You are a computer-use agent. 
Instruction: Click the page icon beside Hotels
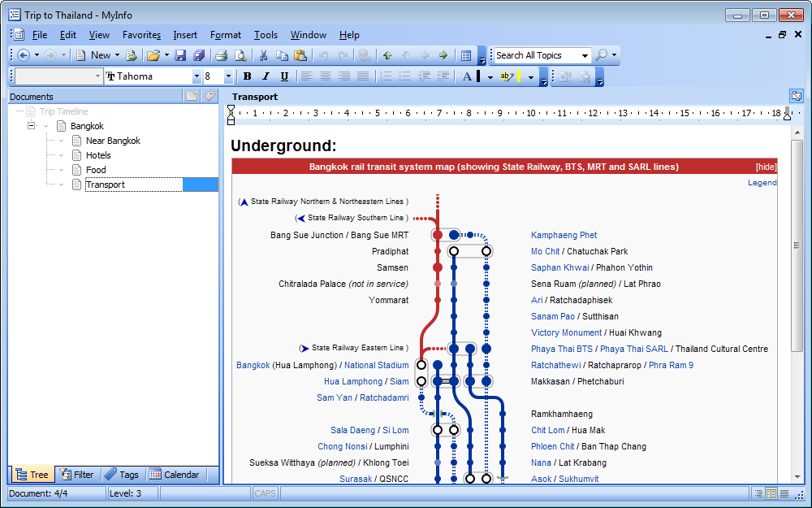[x=76, y=155]
